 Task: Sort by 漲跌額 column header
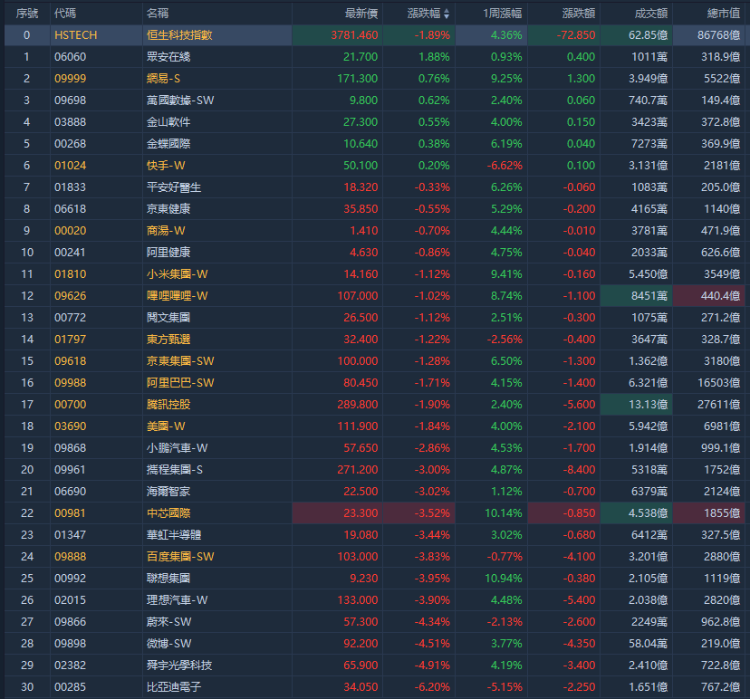(x=578, y=13)
